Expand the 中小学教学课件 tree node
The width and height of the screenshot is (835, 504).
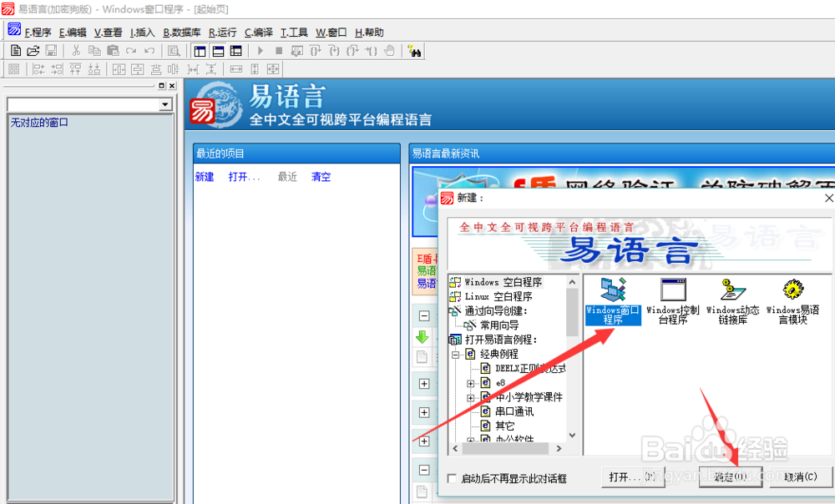(470, 397)
